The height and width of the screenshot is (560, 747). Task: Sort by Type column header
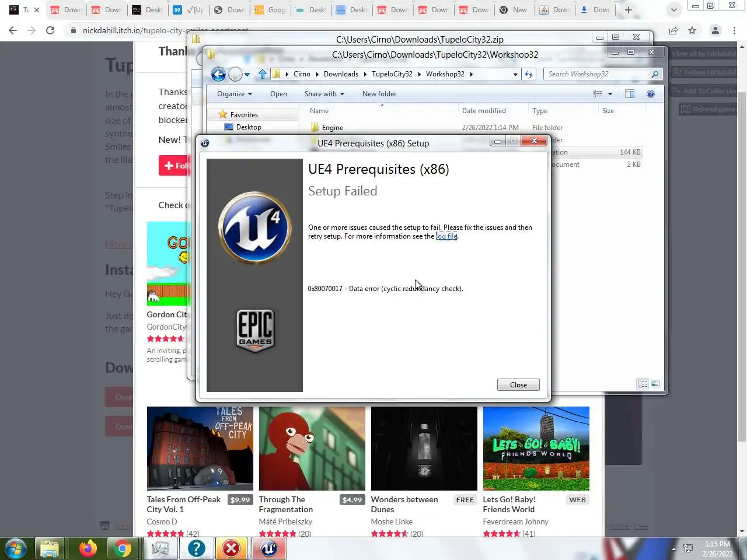540,111
